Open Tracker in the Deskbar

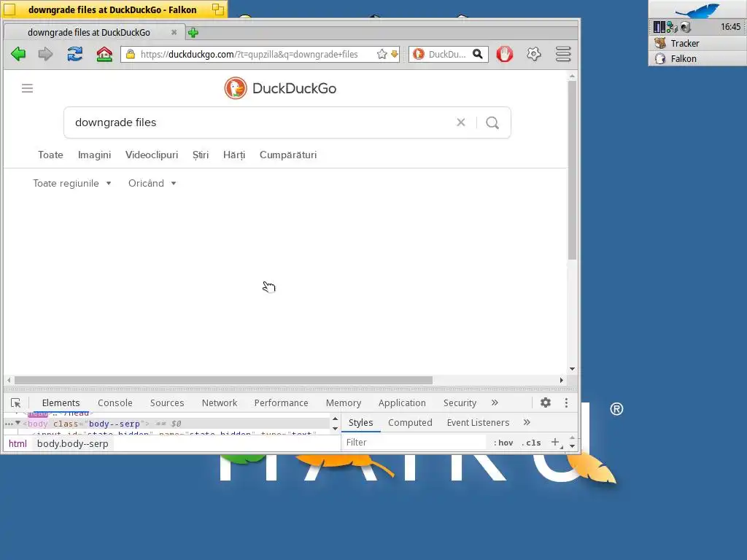point(697,43)
